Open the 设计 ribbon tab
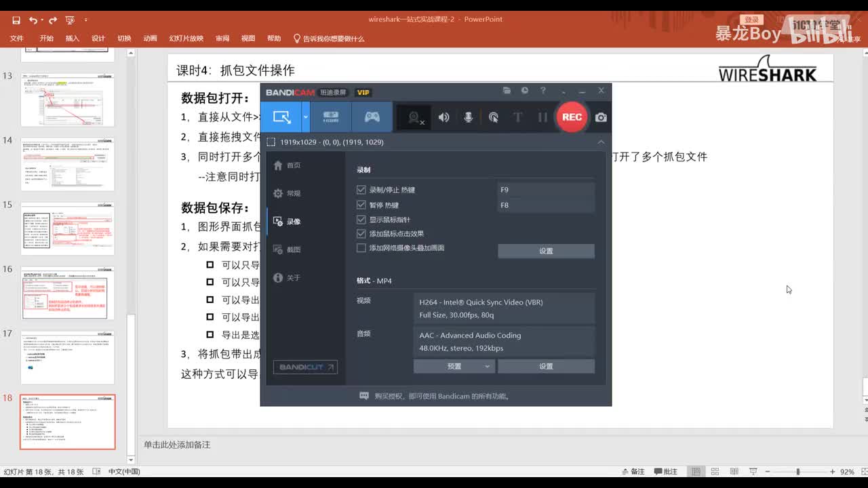 point(98,39)
